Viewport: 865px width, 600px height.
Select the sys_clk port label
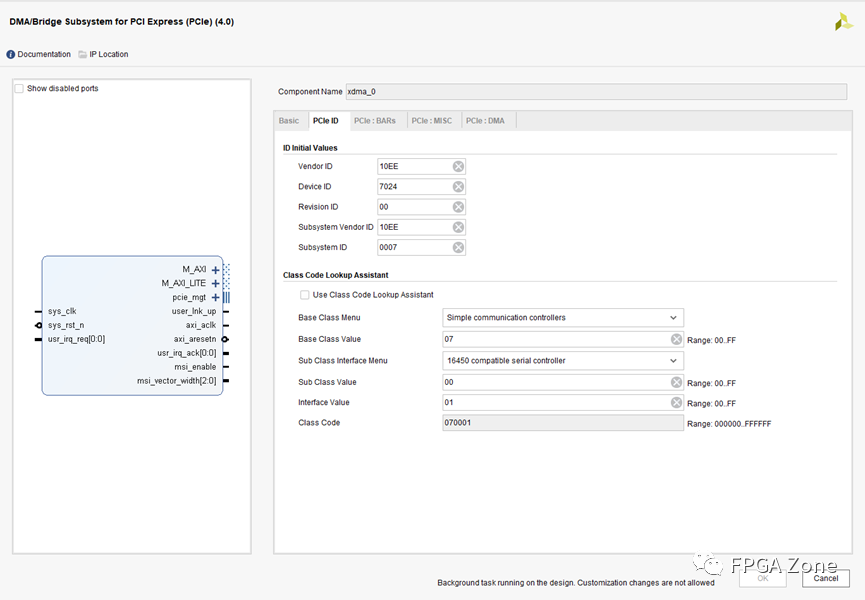point(62,312)
